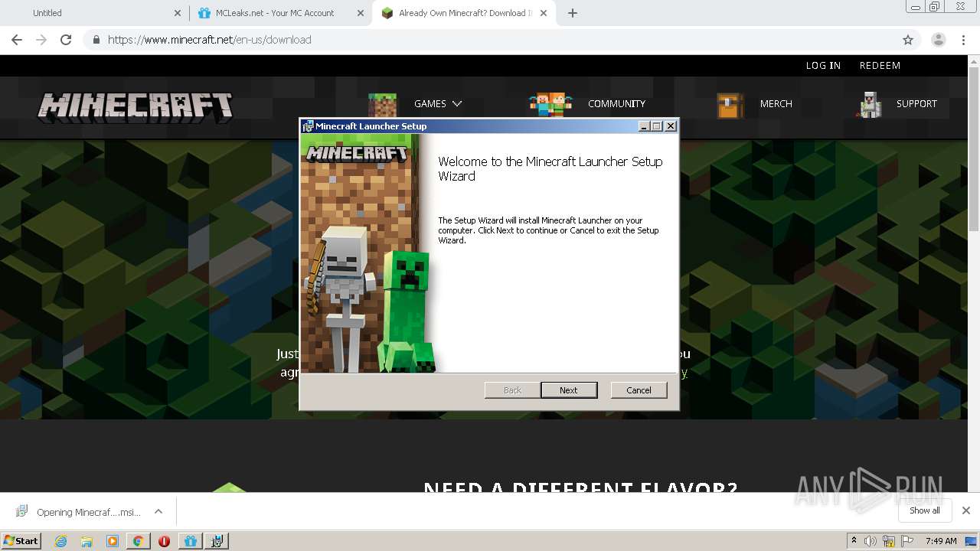
Task: Click the LOG IN link
Action: click(x=823, y=66)
